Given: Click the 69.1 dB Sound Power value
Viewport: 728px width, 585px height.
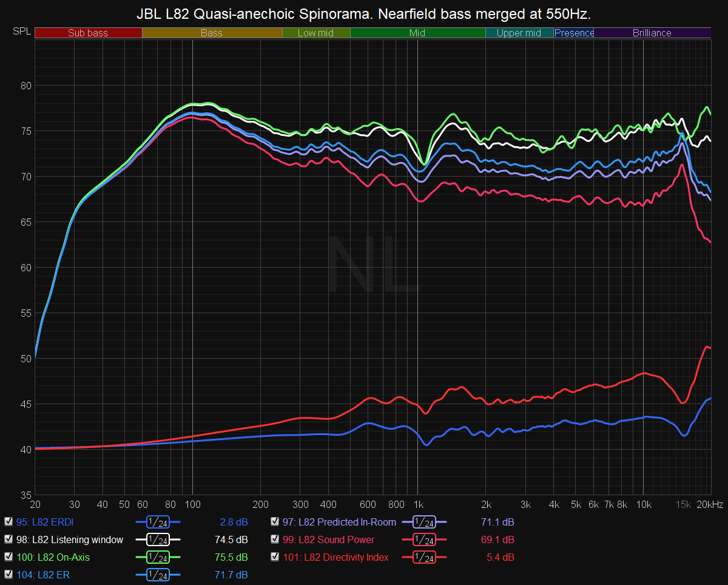Looking at the screenshot, I should coord(497,539).
